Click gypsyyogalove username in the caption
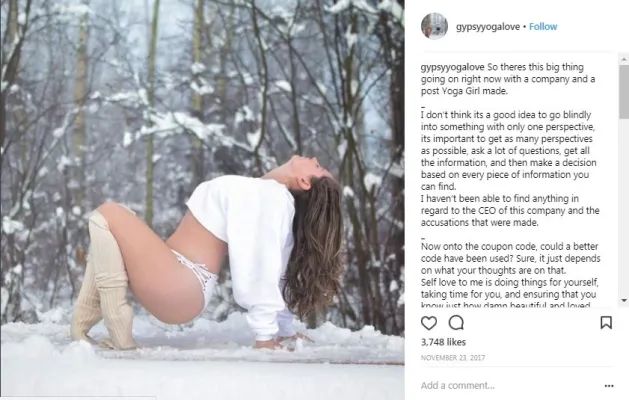Screen dimensions: 629x400 coord(452,67)
